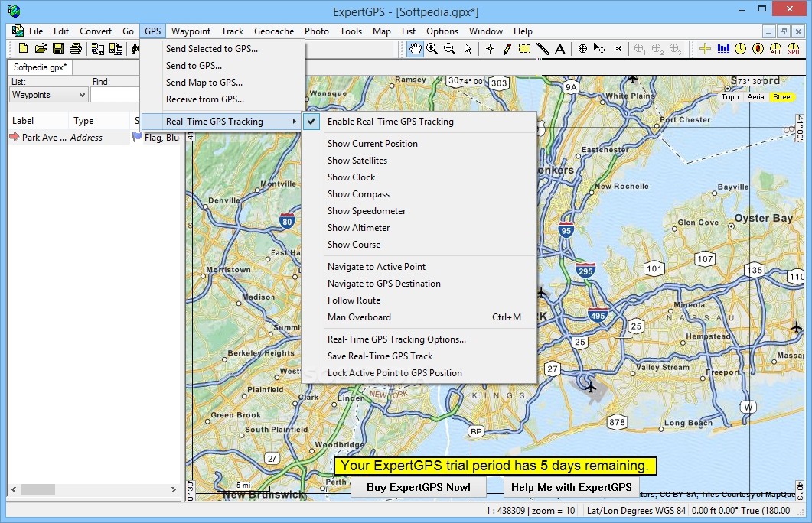Click the trial period remaining banner
This screenshot has width=812, height=523.
pyautogui.click(x=495, y=466)
